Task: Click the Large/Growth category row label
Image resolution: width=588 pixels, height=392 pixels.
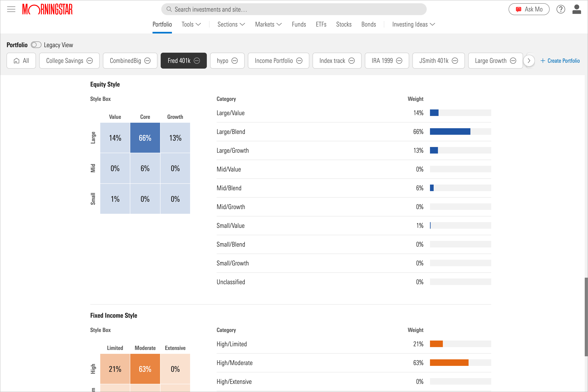Action: pyautogui.click(x=233, y=150)
